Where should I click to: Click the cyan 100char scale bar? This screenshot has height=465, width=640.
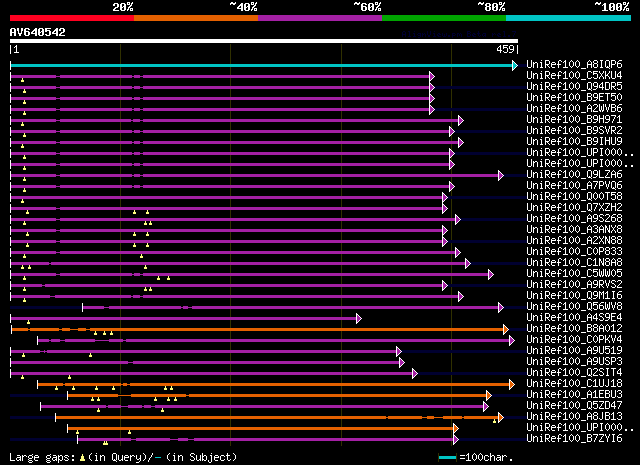pos(447,458)
